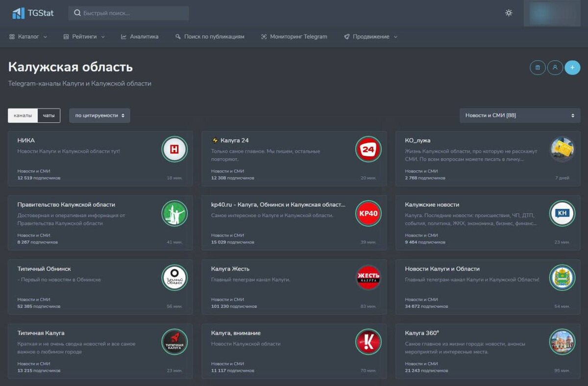Open the НИКА channel title
Screen dimensions: 588x386
point(26,140)
